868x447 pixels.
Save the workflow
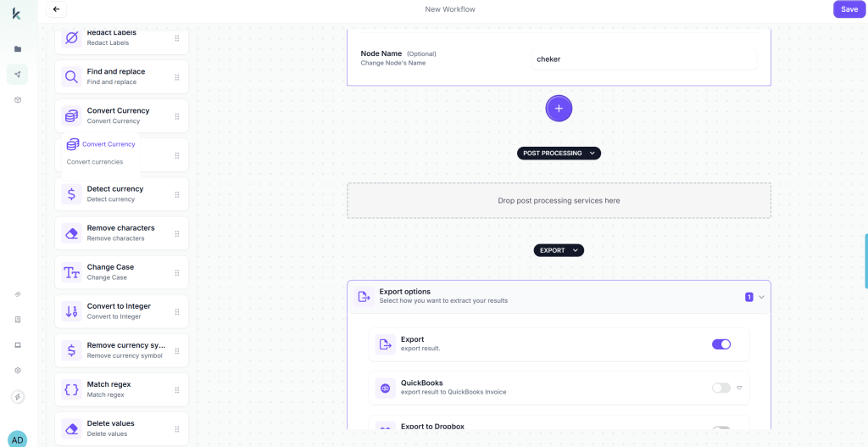pos(849,9)
